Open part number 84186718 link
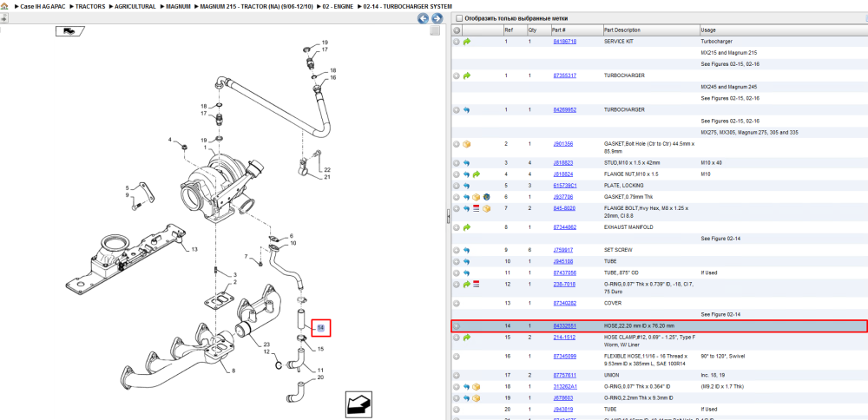 point(565,42)
